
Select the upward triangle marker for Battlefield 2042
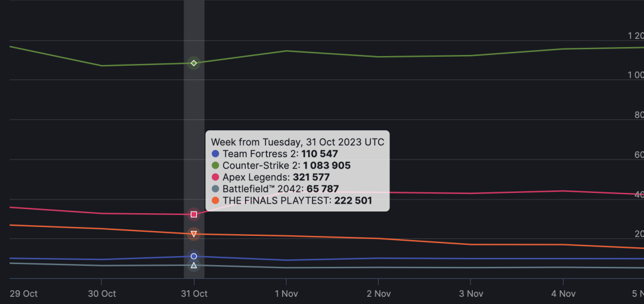coord(194,265)
